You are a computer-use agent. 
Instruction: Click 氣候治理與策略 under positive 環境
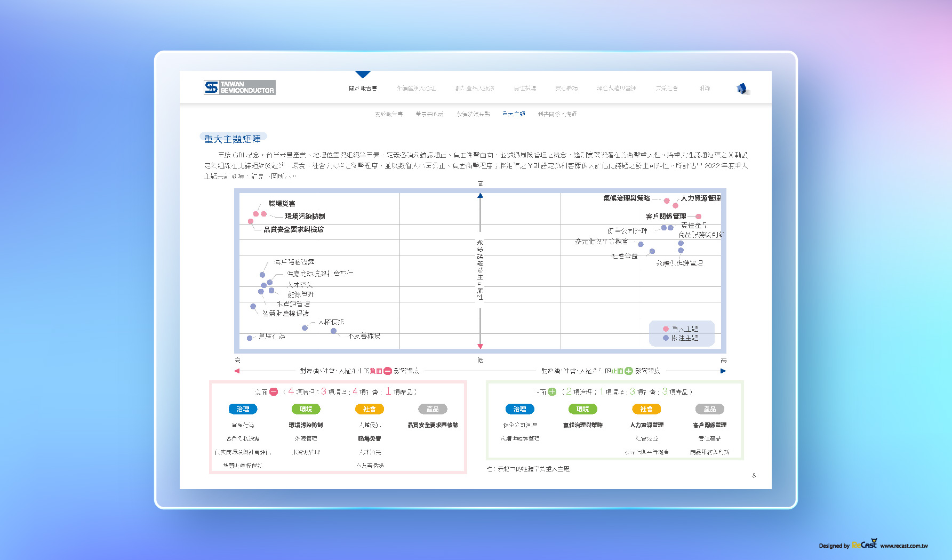tap(583, 426)
